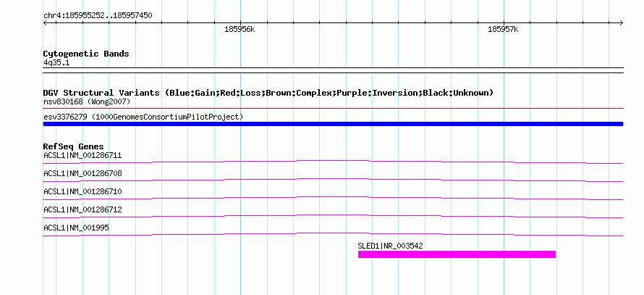Click the right arrowhead of the ruler
The image size is (644, 295).
click(622, 23)
